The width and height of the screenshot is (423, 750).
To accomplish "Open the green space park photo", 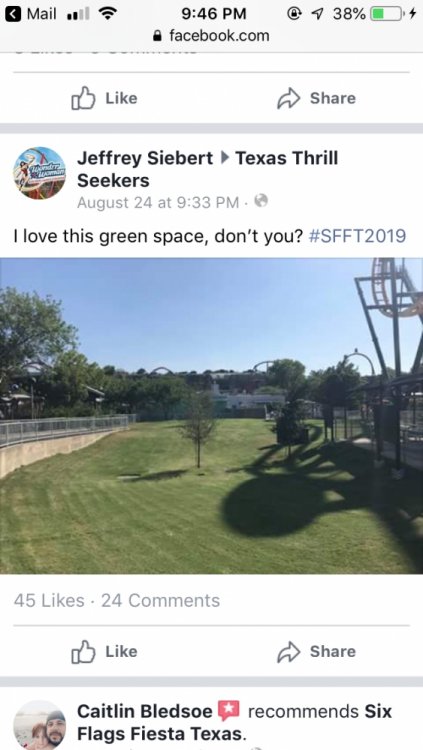I will coord(212,416).
